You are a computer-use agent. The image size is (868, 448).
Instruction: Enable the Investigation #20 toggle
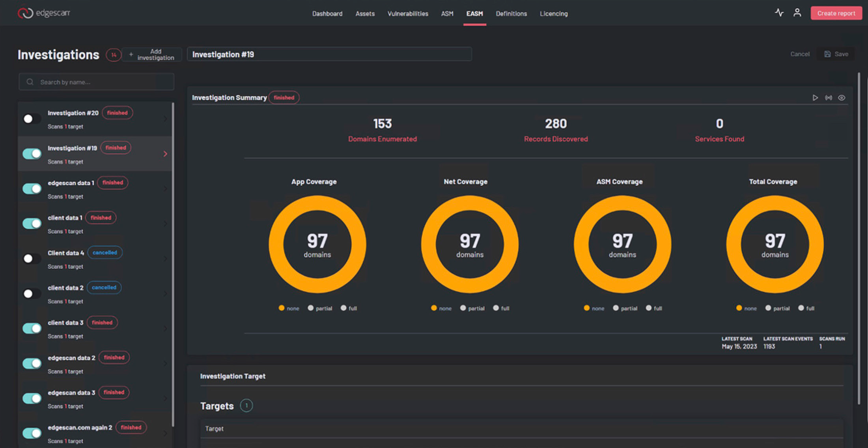coord(32,119)
